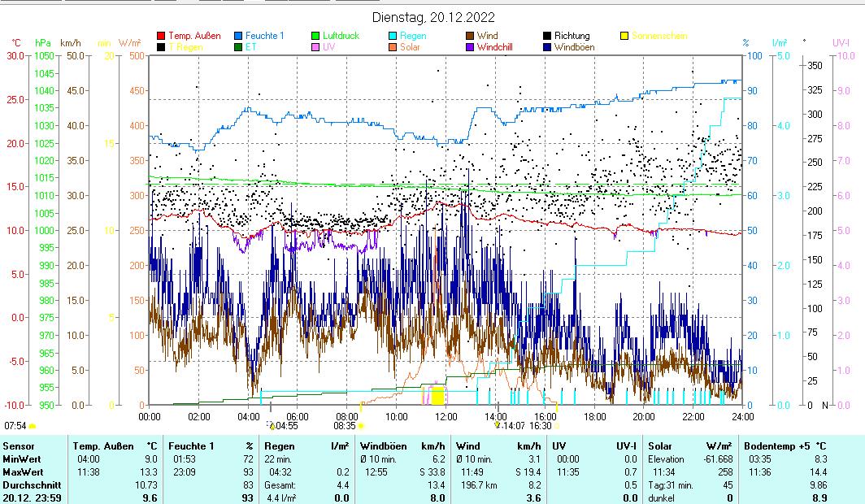
Task: Click the pink UV legend square
Action: tap(316, 47)
